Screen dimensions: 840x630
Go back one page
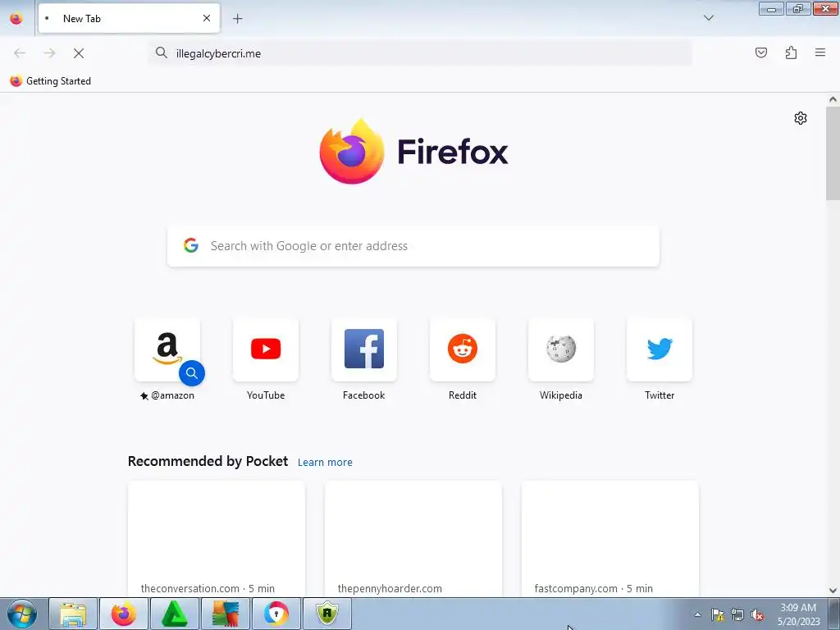click(x=20, y=53)
